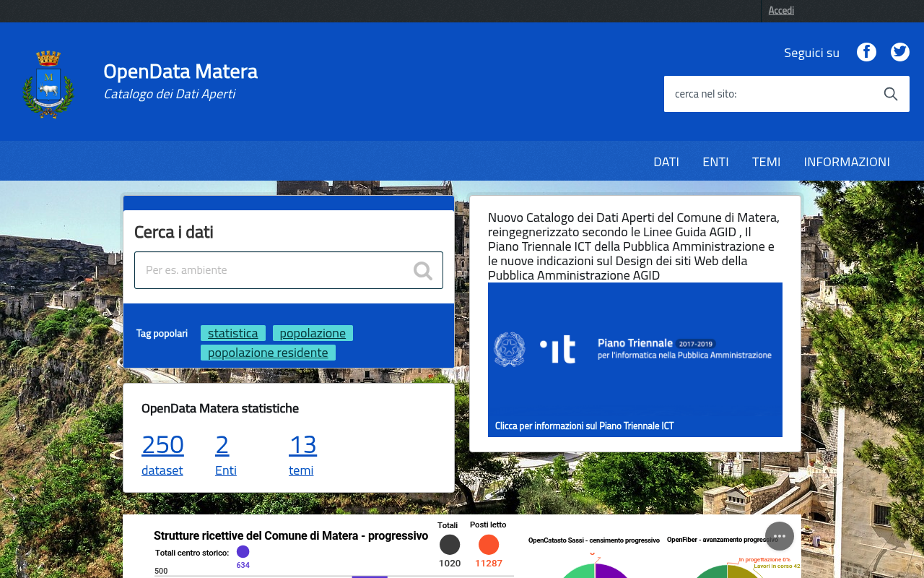
Task: Click the gray Totali 1020 circle
Action: pyautogui.click(x=450, y=545)
